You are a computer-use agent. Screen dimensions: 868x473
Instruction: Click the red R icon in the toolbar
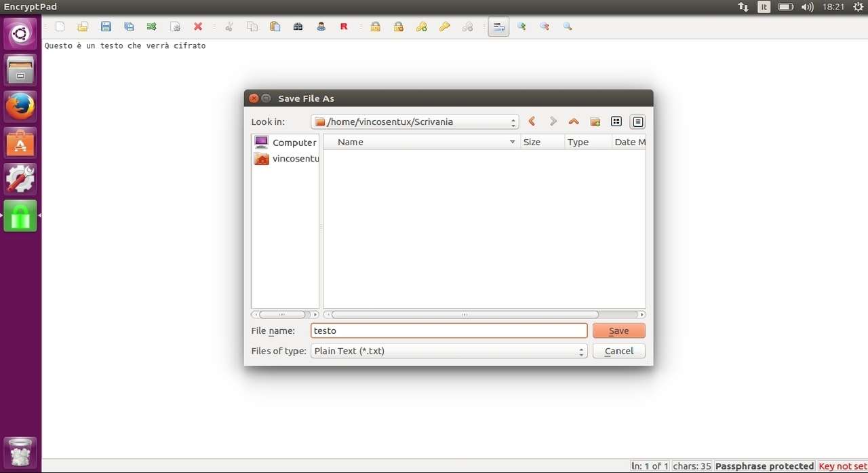point(344,26)
